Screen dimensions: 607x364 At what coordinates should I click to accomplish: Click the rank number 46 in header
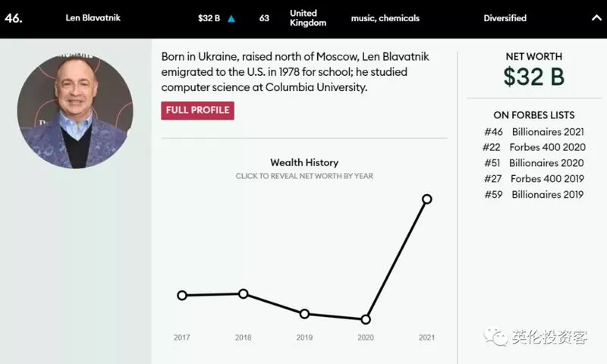[14, 18]
